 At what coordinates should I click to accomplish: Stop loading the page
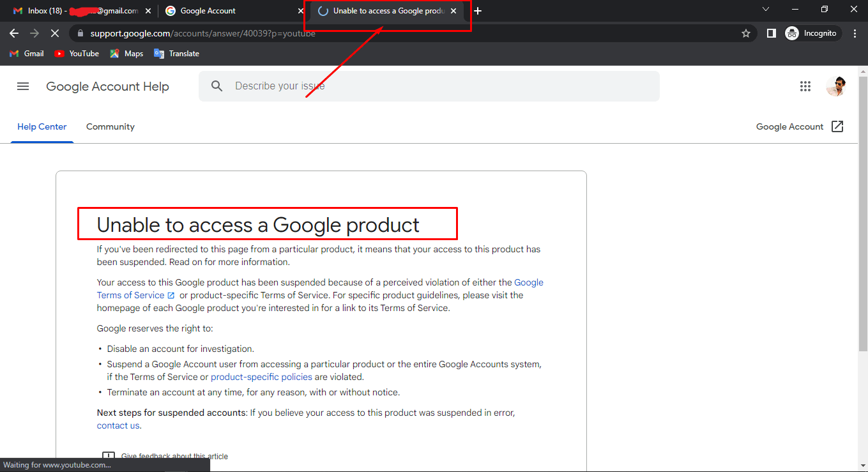(55, 33)
